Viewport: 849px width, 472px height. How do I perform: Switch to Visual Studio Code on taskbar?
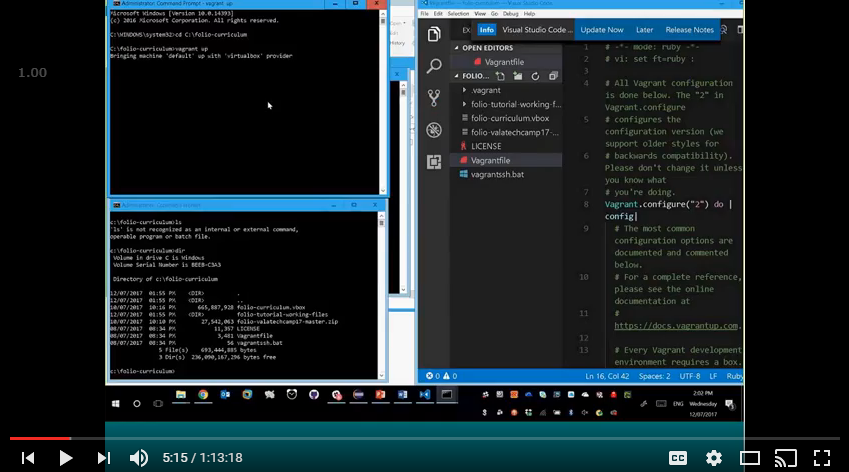coord(424,395)
